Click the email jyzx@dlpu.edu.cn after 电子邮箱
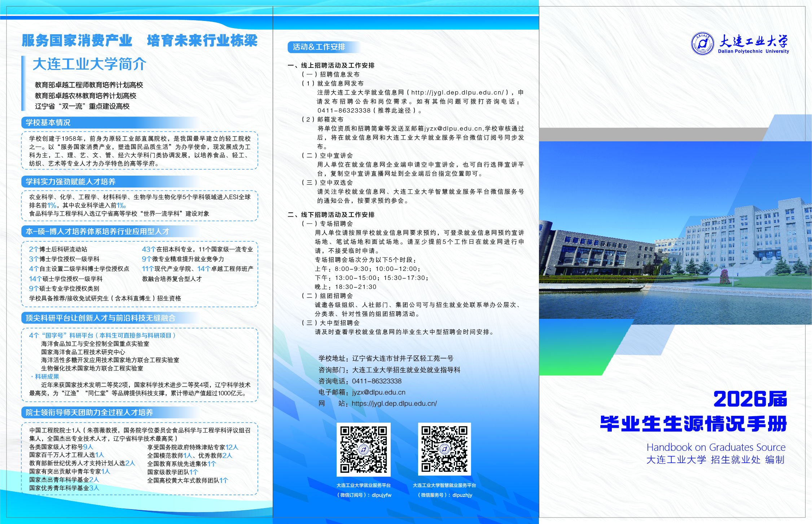Image resolution: width=812 pixels, height=524 pixels. click(x=379, y=392)
